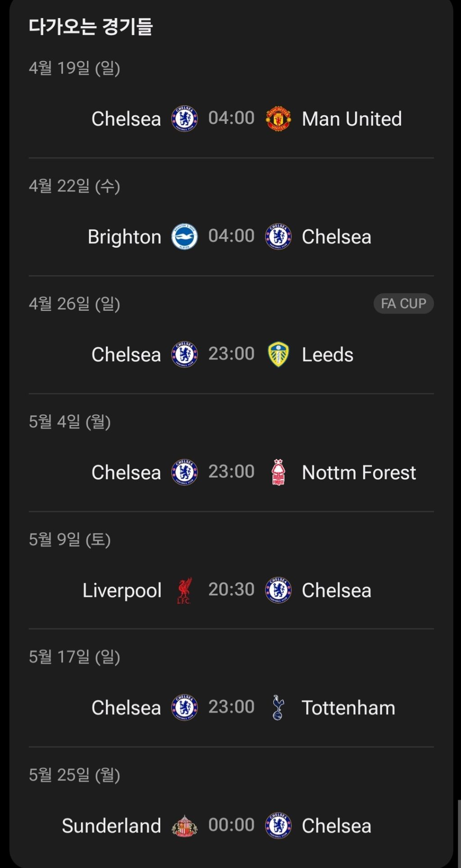Click Chelsea crest in Man United match

pyautogui.click(x=185, y=119)
